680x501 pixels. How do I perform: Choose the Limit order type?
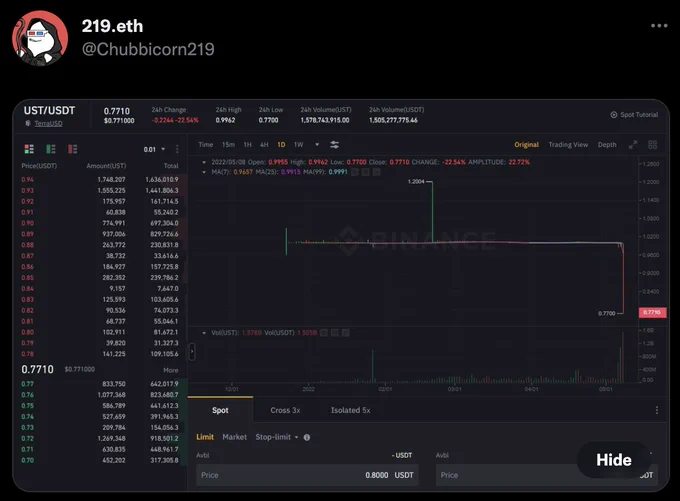[205, 437]
